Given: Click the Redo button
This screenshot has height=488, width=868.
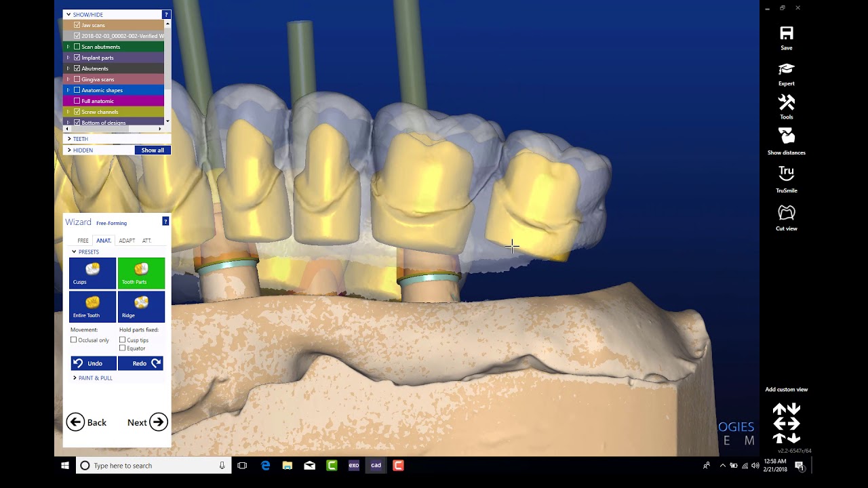Looking at the screenshot, I should [140, 363].
